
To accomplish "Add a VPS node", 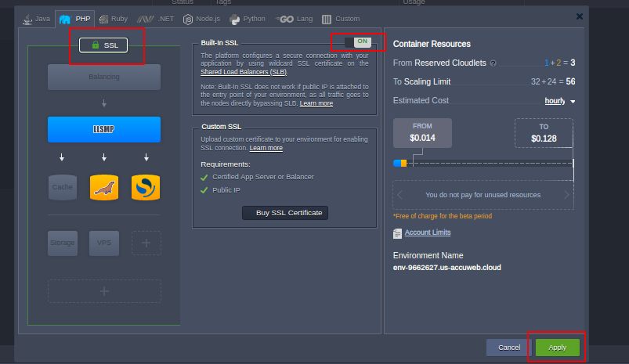I will click(x=104, y=243).
